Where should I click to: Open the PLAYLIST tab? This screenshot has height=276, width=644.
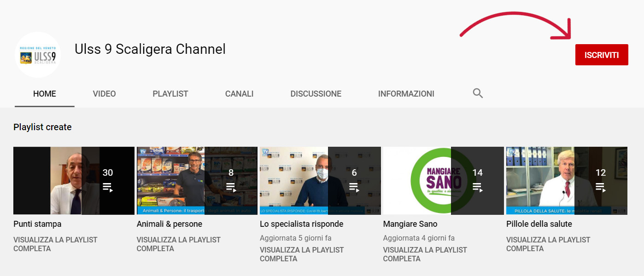coord(170,94)
